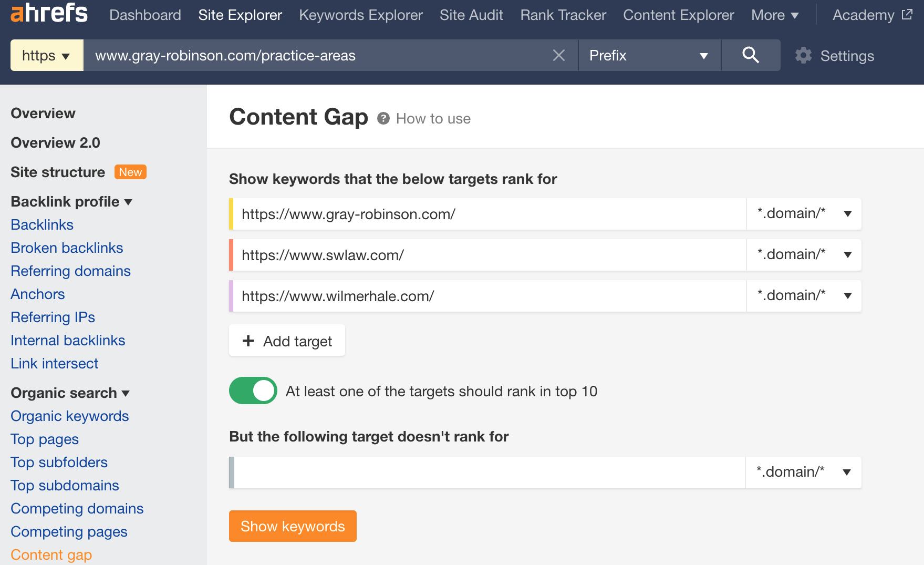Screen dimensions: 924x565
Task: Clear the URL with the X icon
Action: coord(558,55)
